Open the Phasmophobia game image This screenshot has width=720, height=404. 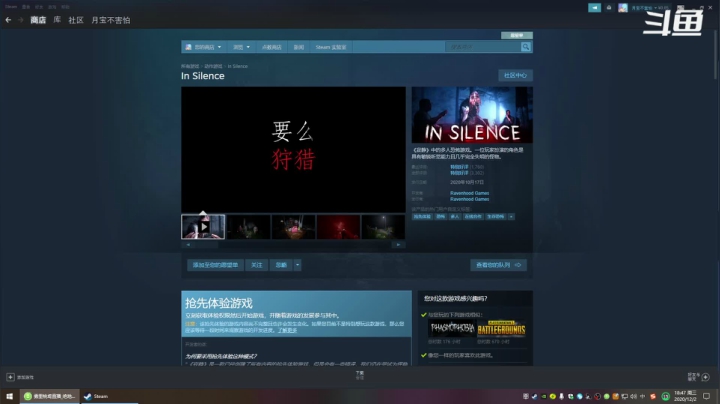(x=451, y=329)
